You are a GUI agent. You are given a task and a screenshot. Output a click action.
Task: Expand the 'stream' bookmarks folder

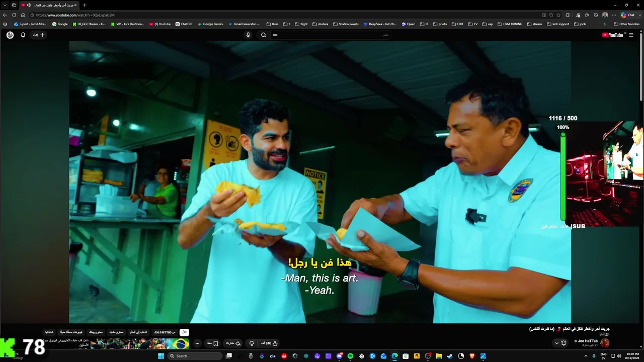[x=534, y=24]
